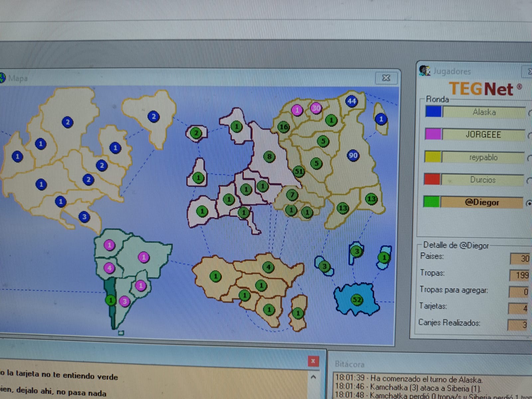Select the green army token showing 16
532x399 pixels.
coord(284,127)
